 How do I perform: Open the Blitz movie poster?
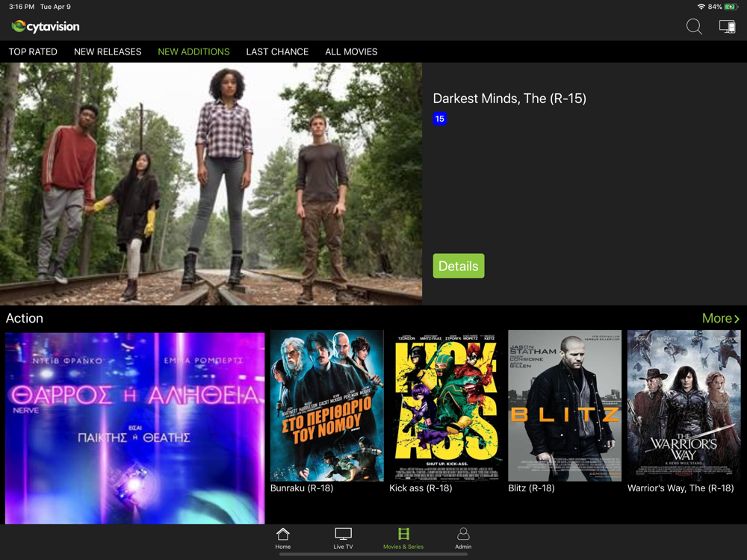(565, 405)
